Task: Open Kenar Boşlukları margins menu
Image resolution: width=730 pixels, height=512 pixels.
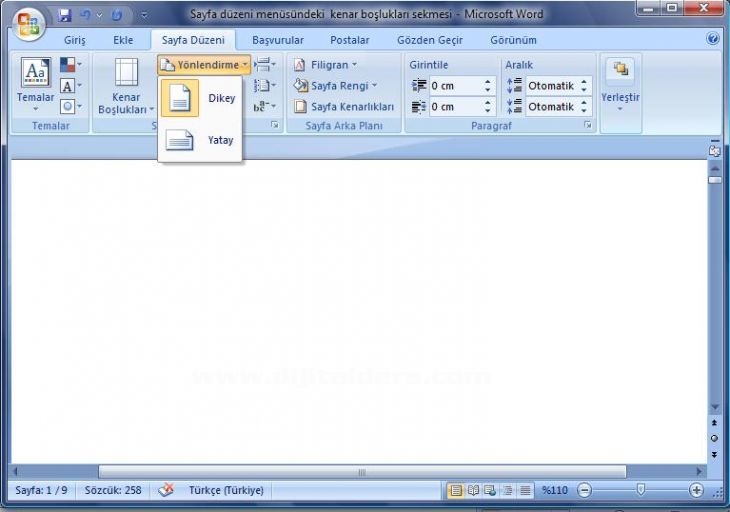Action: [x=126, y=87]
